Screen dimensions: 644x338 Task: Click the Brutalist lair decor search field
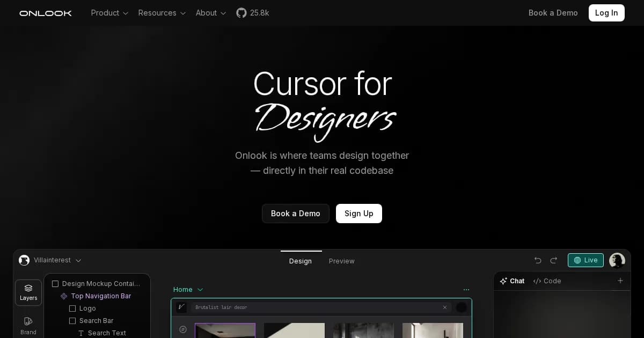[x=321, y=307]
